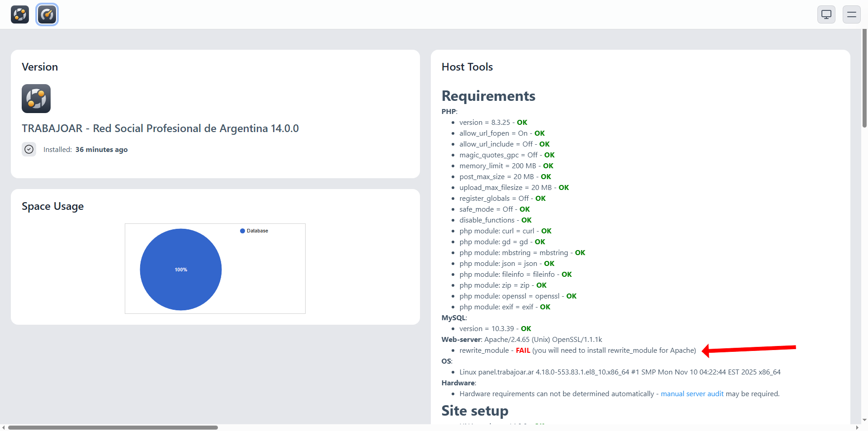
Task: Click the horizontal scrollbar thumb
Action: 113,427
